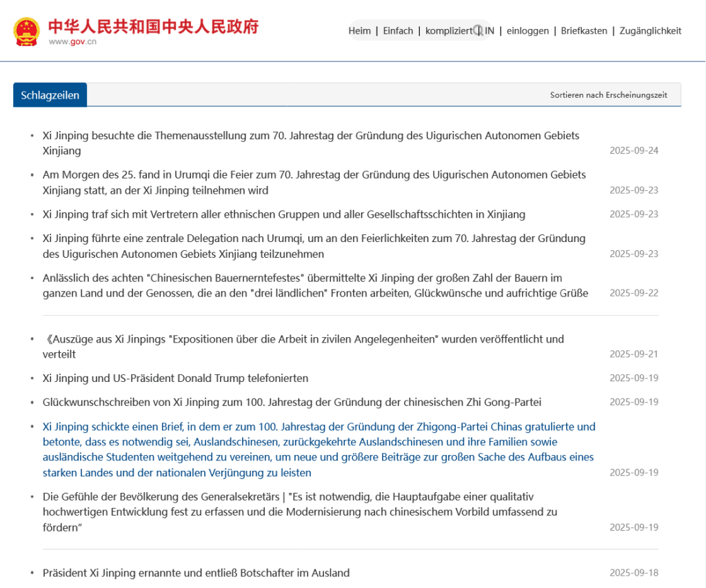Open the Briefkasten link
This screenshot has height=588, width=706.
pos(584,30)
